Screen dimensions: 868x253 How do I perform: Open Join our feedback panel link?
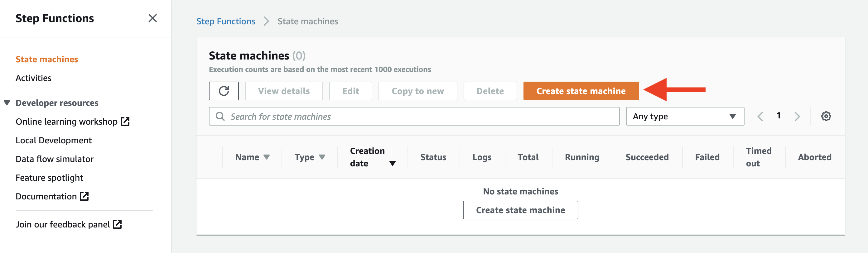click(63, 224)
